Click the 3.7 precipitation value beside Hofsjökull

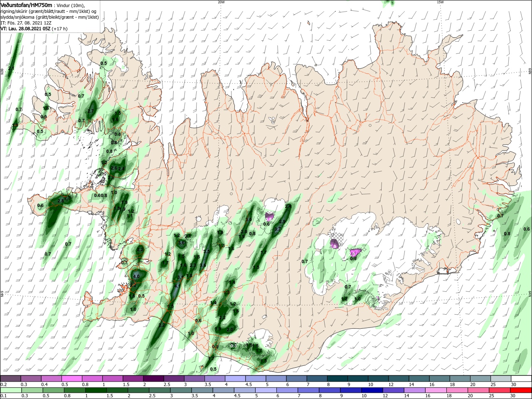(278, 229)
